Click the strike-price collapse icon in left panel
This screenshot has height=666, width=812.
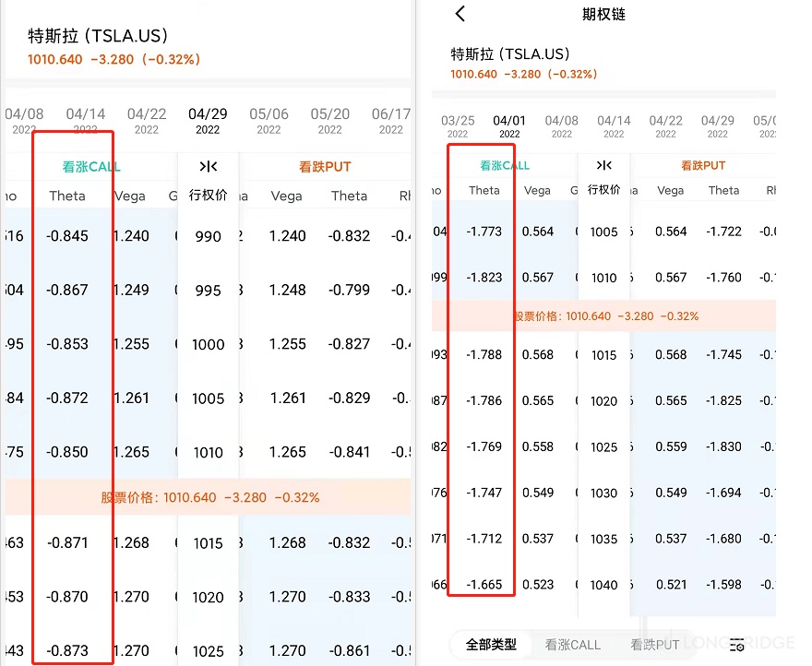click(x=209, y=166)
